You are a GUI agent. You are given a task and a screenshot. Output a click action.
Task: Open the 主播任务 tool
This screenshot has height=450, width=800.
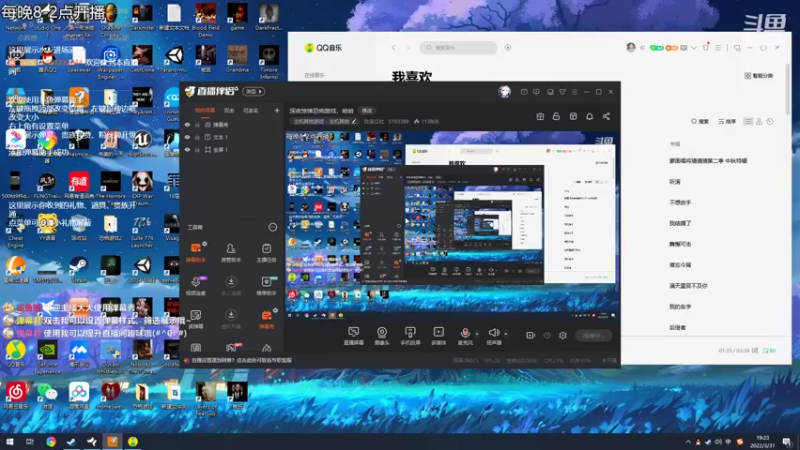(266, 253)
